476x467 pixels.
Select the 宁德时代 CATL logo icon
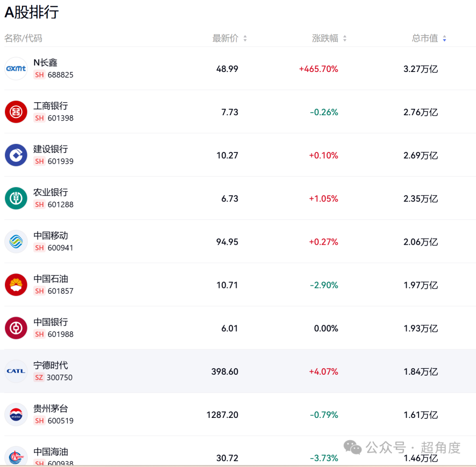tap(16, 371)
